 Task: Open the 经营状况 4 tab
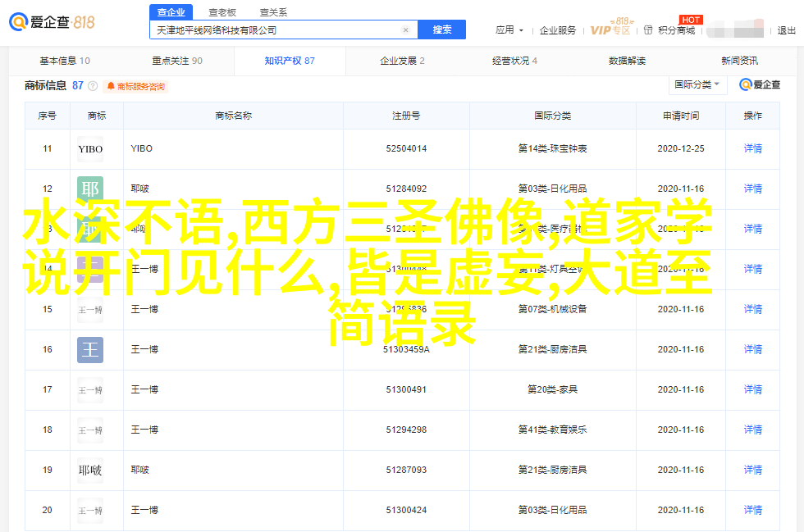click(x=515, y=61)
